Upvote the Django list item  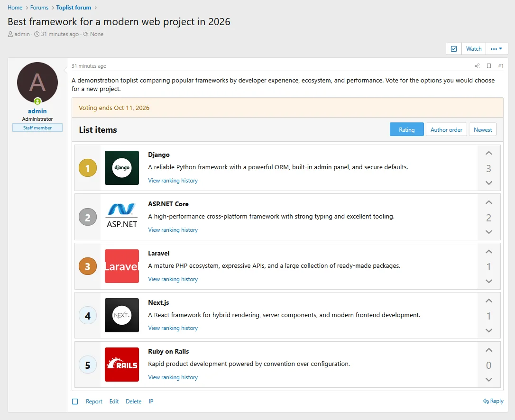[x=489, y=153]
